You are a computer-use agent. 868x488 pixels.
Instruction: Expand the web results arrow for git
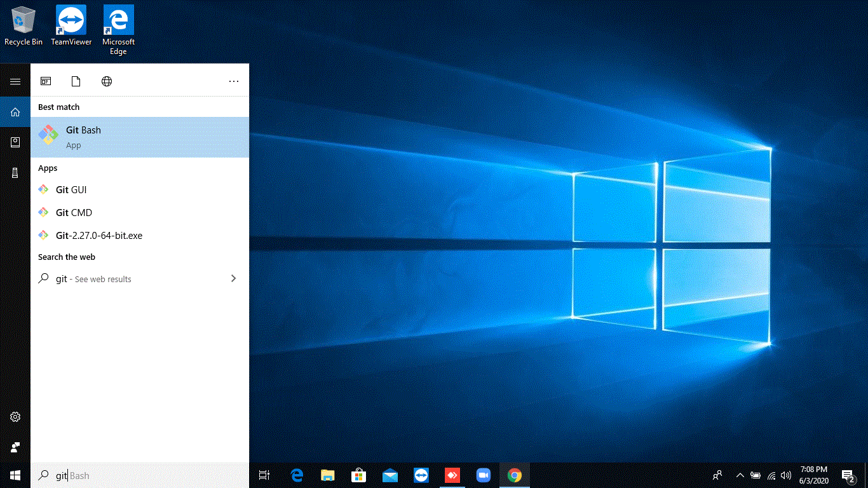(x=233, y=278)
